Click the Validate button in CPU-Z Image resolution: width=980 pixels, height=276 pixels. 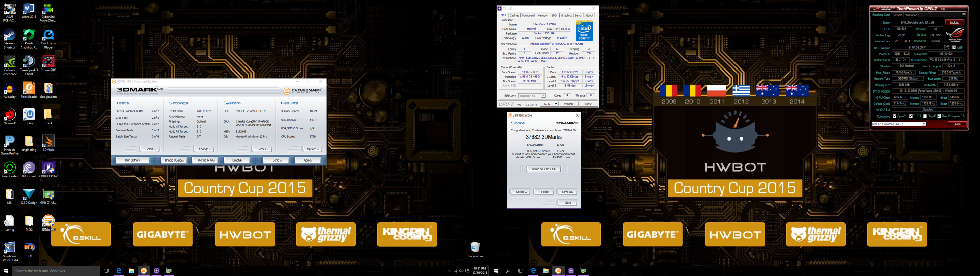(x=569, y=104)
